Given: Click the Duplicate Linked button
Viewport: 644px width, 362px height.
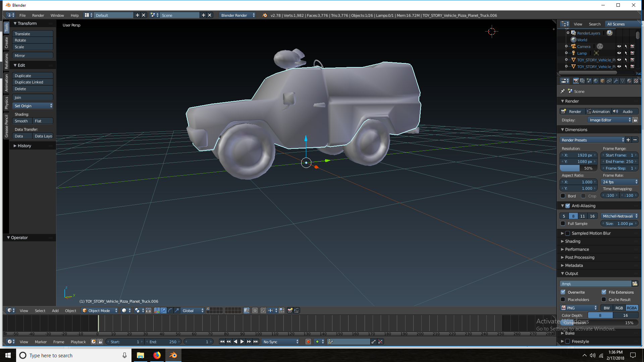Looking at the screenshot, I should pyautogui.click(x=33, y=82).
